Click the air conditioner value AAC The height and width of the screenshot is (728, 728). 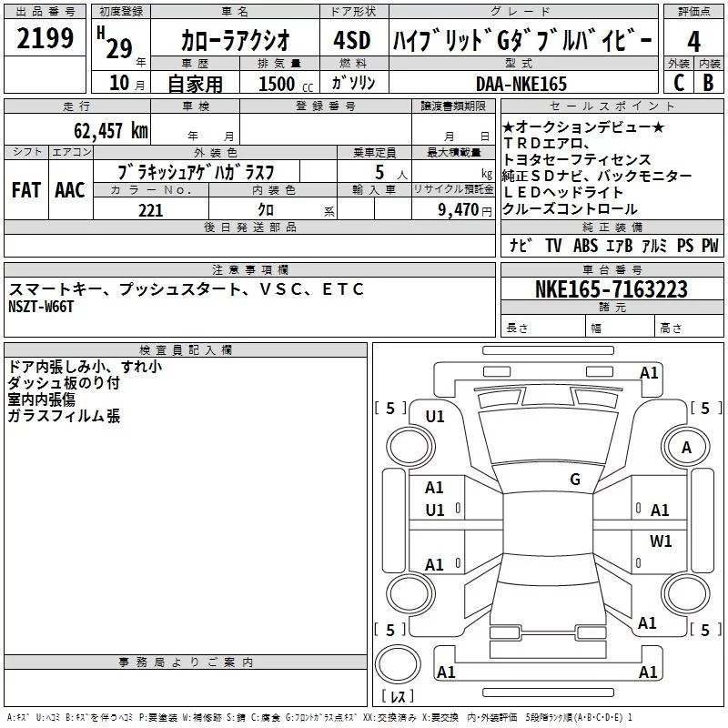pyautogui.click(x=70, y=190)
